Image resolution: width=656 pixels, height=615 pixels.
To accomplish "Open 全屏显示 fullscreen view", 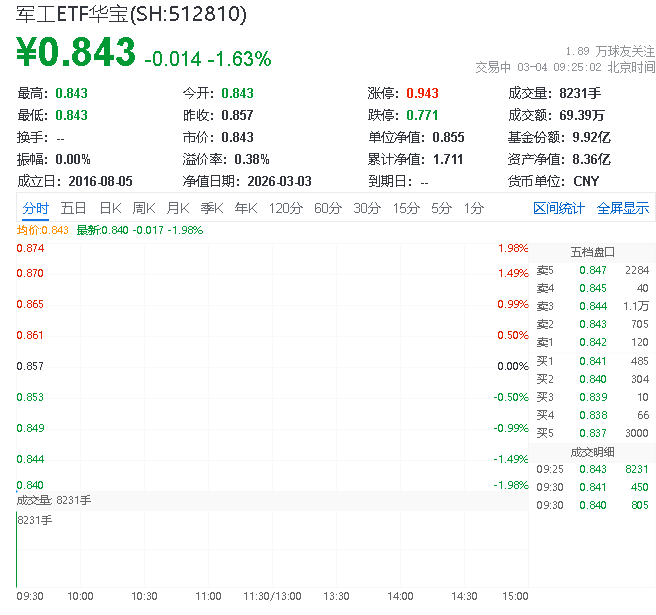I will click(623, 208).
